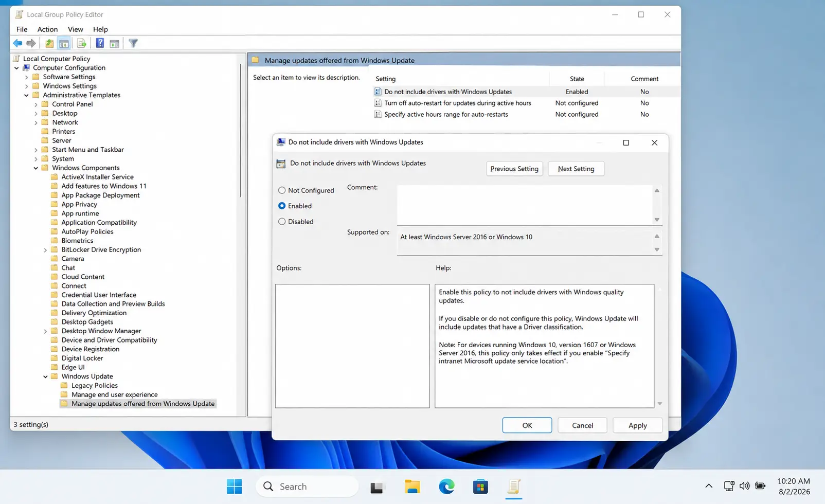Click 'Supported on' box scroll-up arrow
The width and height of the screenshot is (825, 504).
657,236
